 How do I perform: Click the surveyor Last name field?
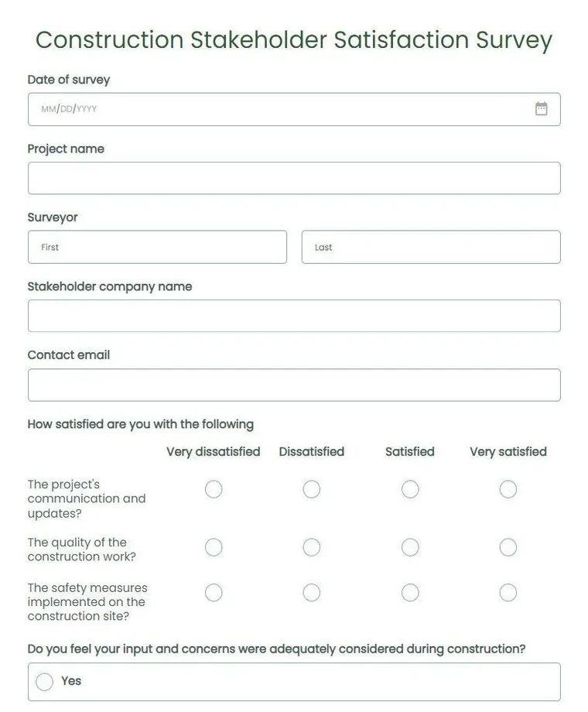(430, 247)
